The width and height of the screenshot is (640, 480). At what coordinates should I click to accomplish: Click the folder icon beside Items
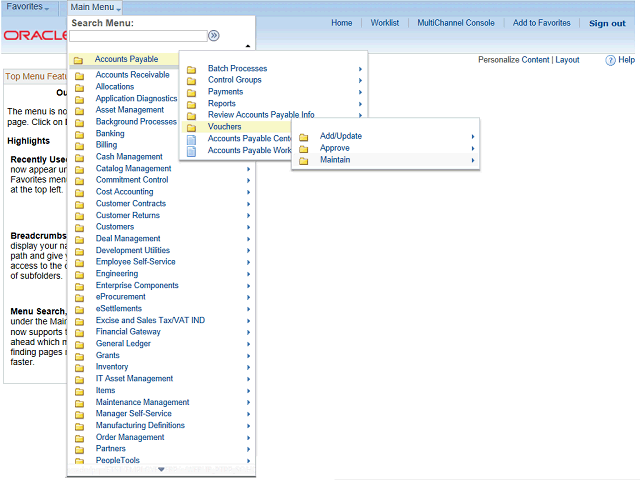click(80, 391)
